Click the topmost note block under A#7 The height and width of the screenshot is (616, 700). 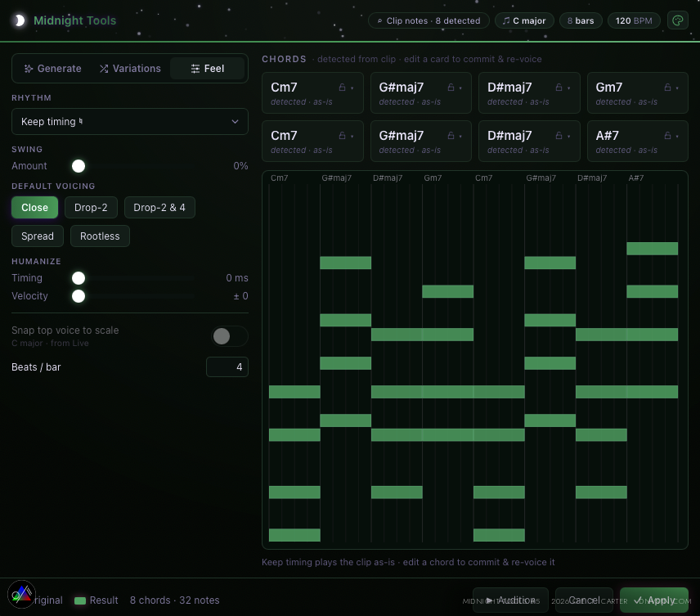[653, 249]
